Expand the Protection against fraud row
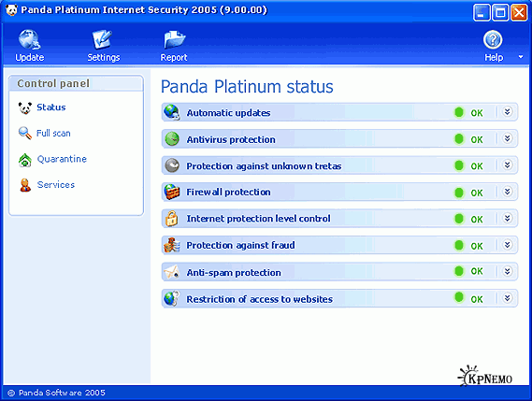532x401 pixels. [x=508, y=245]
